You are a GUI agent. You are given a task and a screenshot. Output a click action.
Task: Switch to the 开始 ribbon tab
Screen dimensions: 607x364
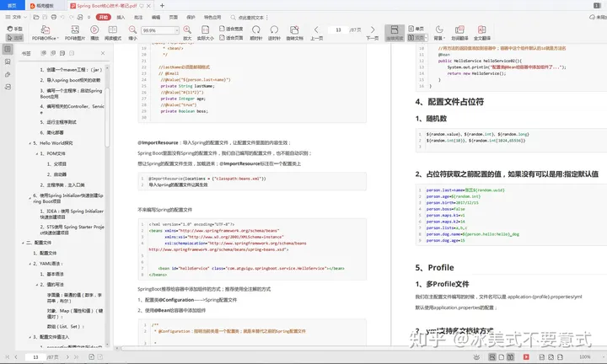click(104, 17)
